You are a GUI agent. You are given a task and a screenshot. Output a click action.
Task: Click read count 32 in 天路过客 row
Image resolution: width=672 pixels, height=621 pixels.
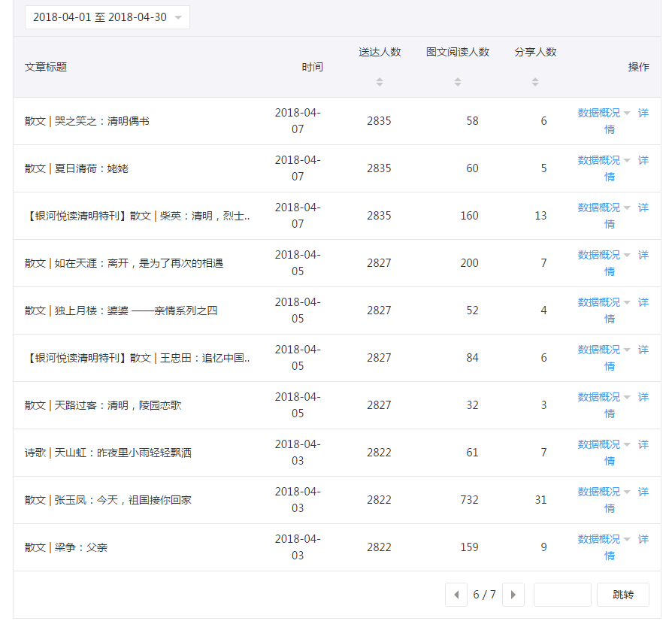tap(472, 405)
